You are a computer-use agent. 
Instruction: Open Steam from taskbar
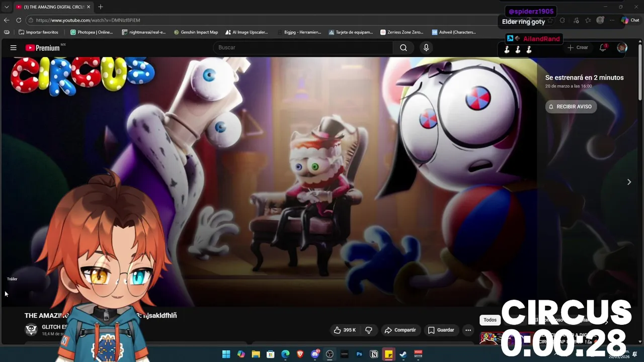tap(403, 354)
